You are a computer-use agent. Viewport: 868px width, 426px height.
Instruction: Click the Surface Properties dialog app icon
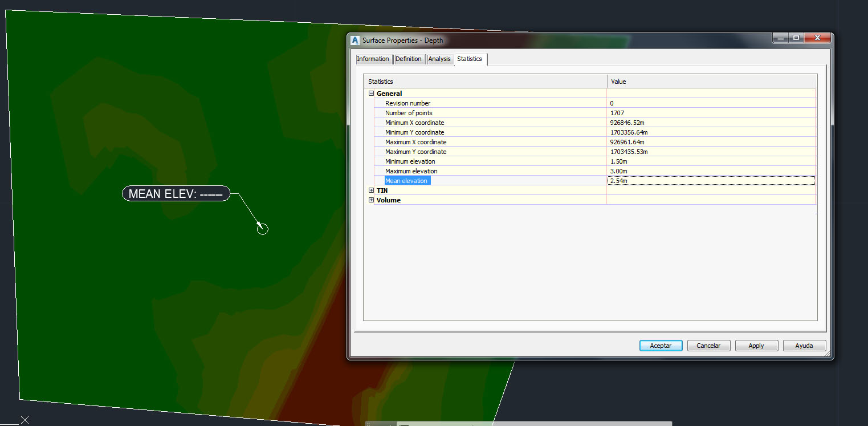click(356, 40)
